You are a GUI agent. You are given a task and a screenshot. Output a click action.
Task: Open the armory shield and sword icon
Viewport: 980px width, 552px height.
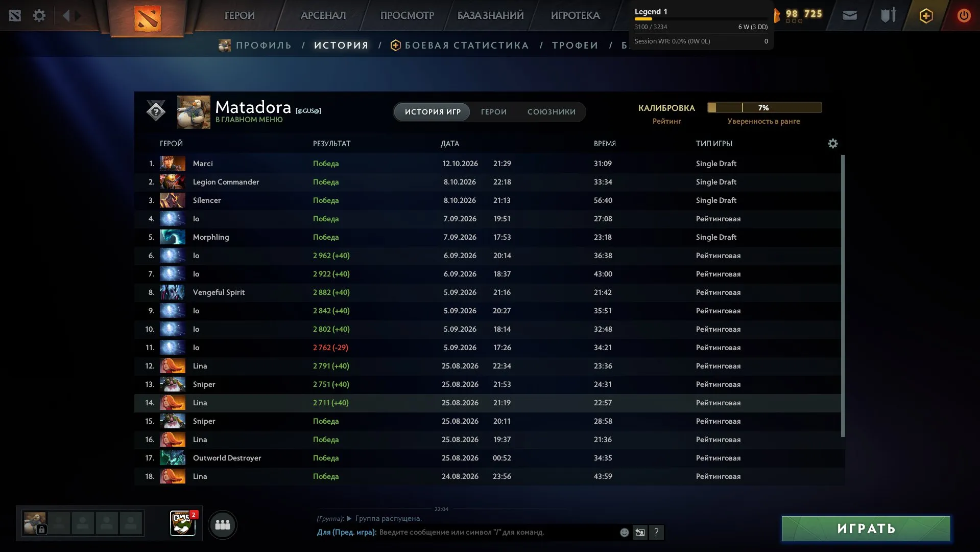[889, 15]
